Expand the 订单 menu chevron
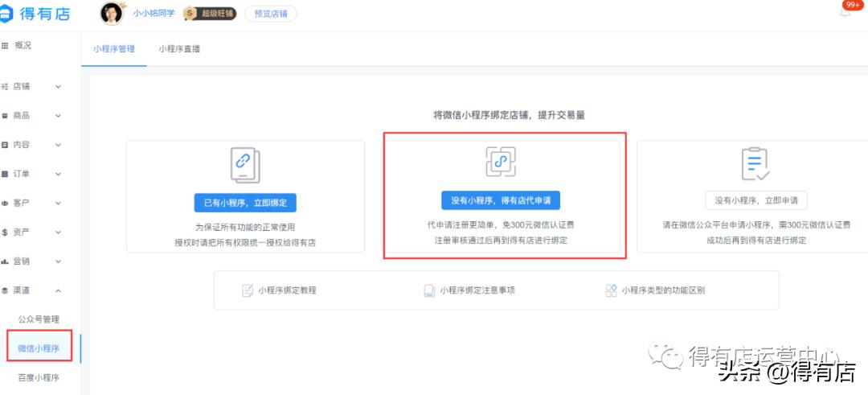This screenshot has height=395, width=868. (58, 174)
